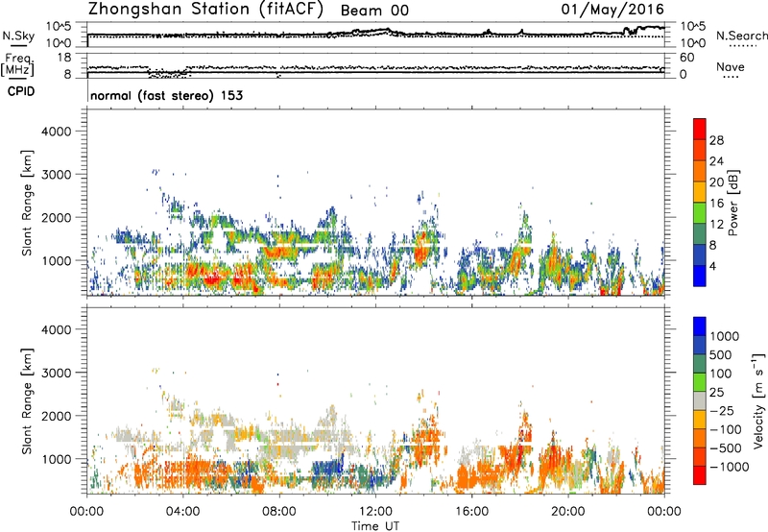Viewport: 768px width, 532px height.
Task: Click the '18' frequency axis tick
Action: pyautogui.click(x=64, y=58)
